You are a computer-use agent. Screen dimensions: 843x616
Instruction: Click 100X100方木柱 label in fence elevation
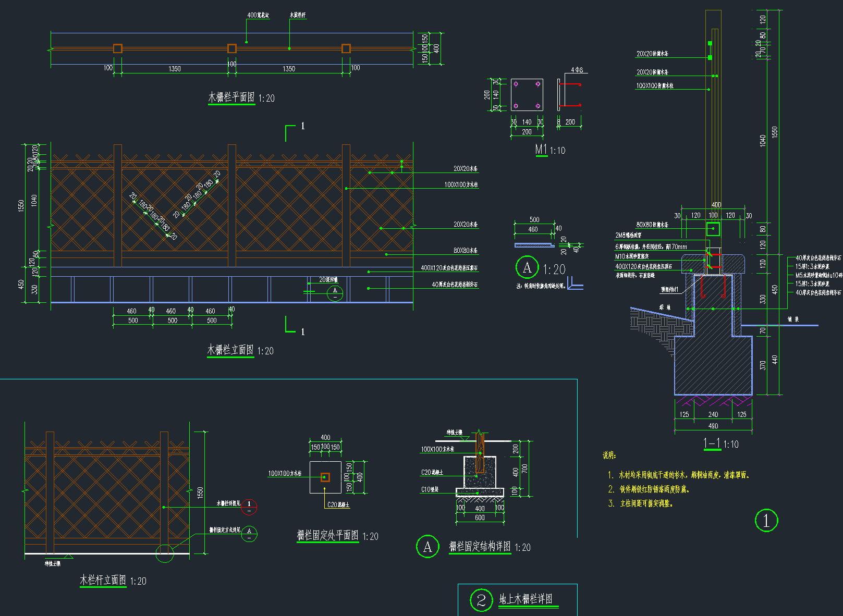tap(461, 184)
